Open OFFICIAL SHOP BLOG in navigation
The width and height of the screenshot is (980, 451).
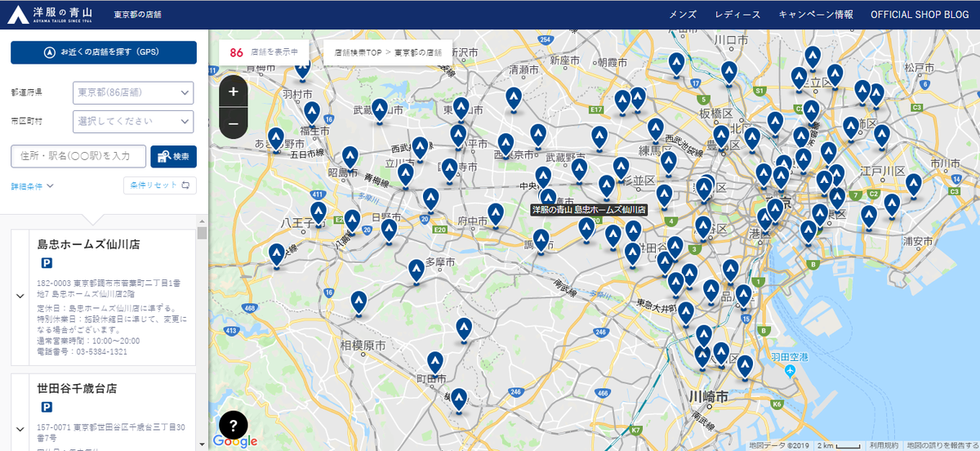click(920, 15)
